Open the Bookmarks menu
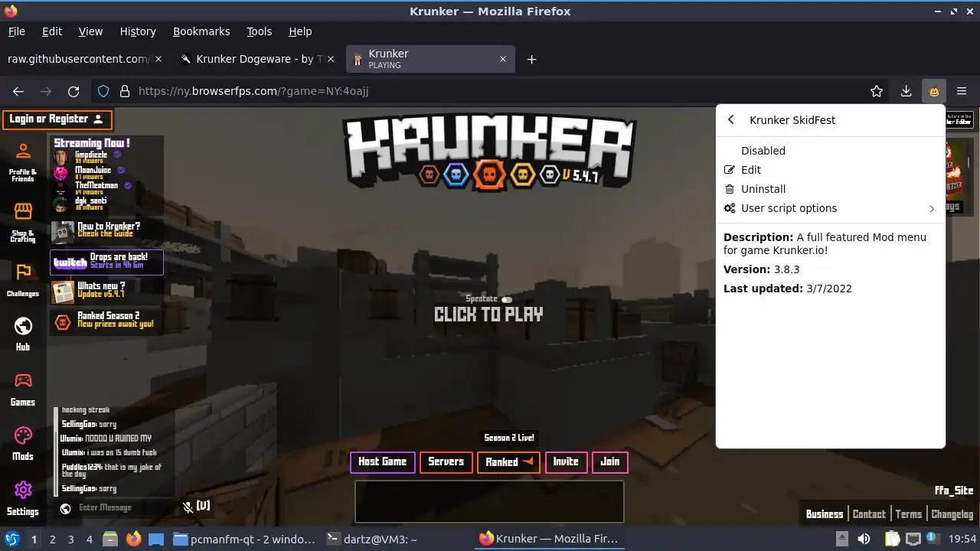Image resolution: width=980 pixels, height=551 pixels. (x=201, y=31)
